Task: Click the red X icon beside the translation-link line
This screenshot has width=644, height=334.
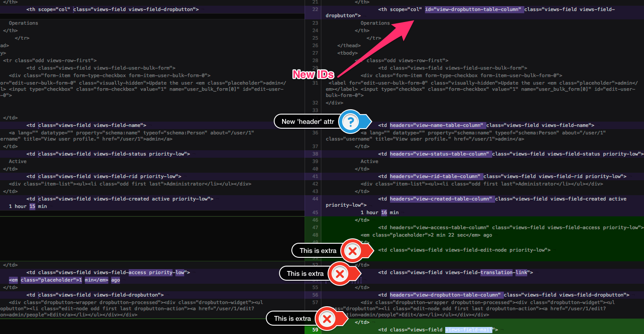Action: pyautogui.click(x=339, y=274)
